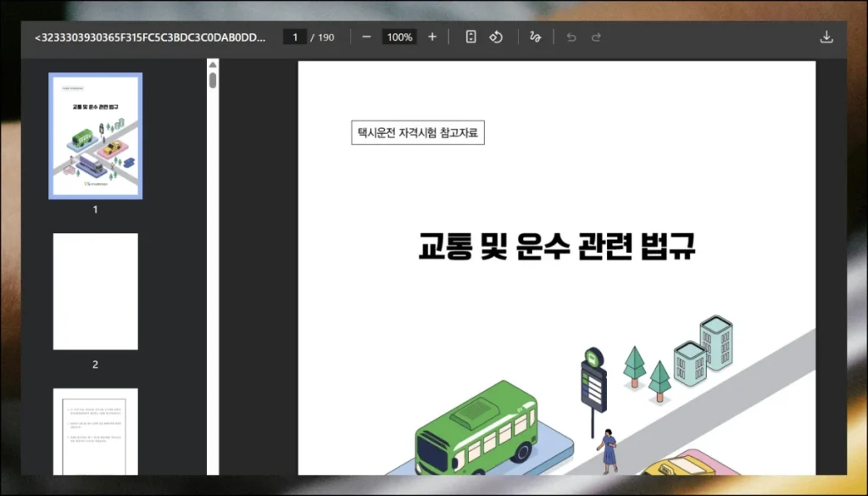Click the page number input field
The height and width of the screenshot is (496, 868).
click(294, 36)
